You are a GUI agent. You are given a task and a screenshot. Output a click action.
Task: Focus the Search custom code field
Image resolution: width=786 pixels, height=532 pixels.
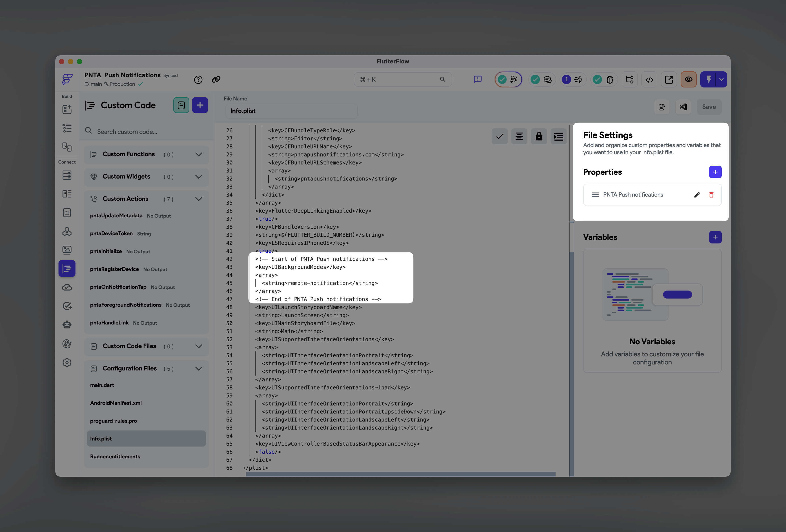[146, 131]
